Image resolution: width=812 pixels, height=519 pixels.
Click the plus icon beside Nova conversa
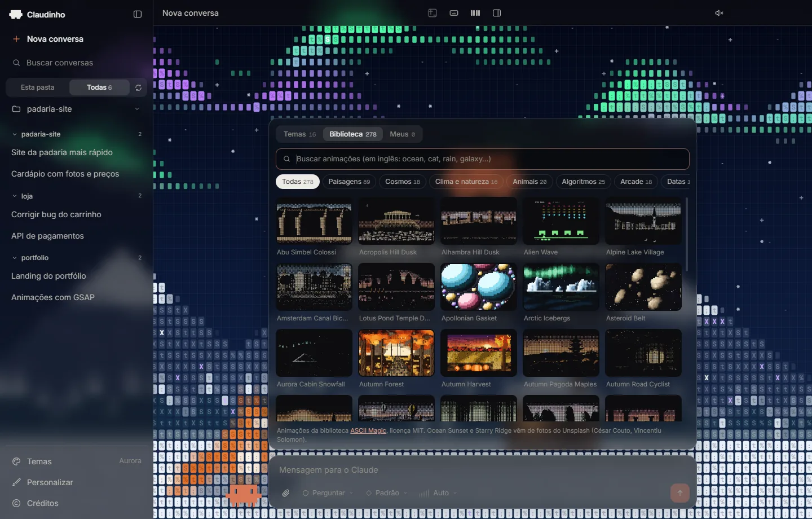click(x=16, y=39)
